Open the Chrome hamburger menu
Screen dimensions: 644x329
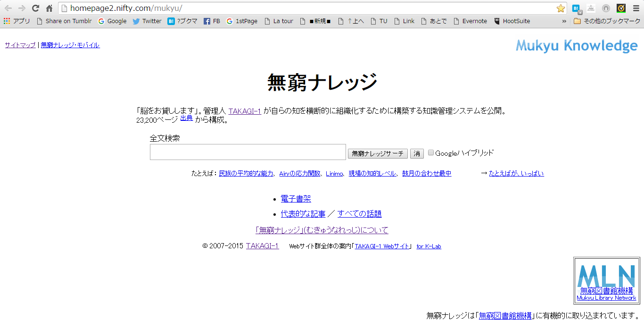636,8
